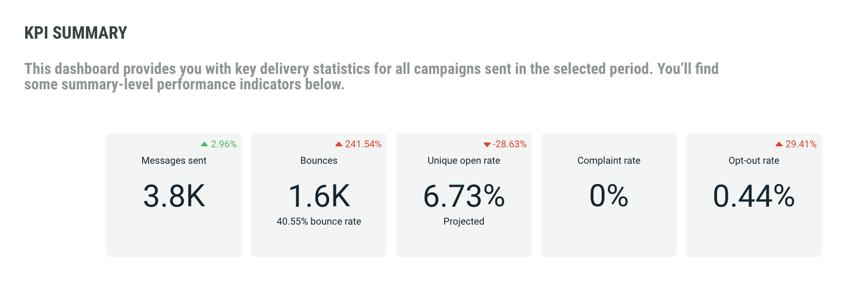
Task: Click the 0% complaint rate value
Action: (609, 196)
